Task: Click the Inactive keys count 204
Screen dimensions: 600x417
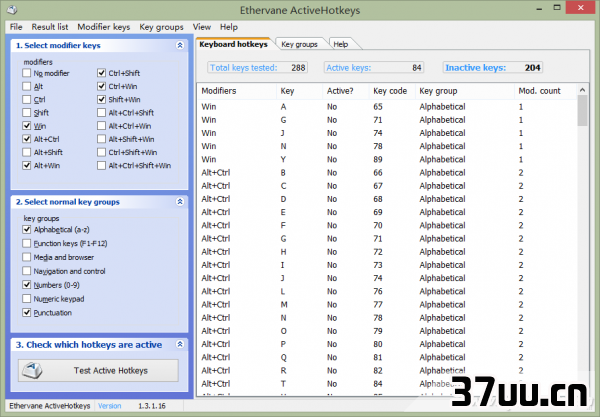Action: tap(532, 68)
